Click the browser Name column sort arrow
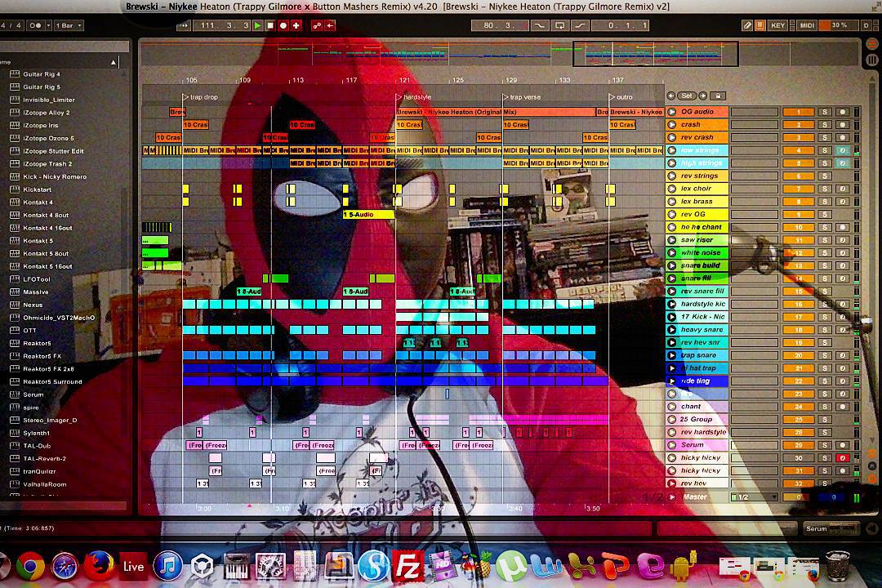 pos(114,62)
